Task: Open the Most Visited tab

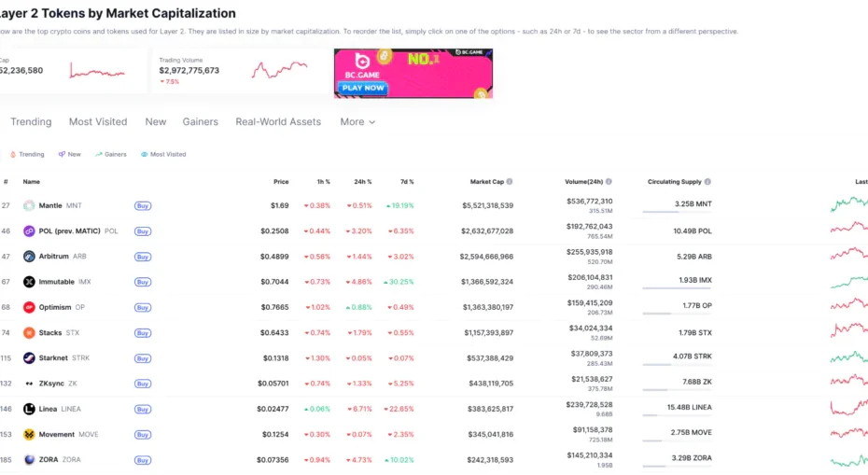Action: pos(98,122)
